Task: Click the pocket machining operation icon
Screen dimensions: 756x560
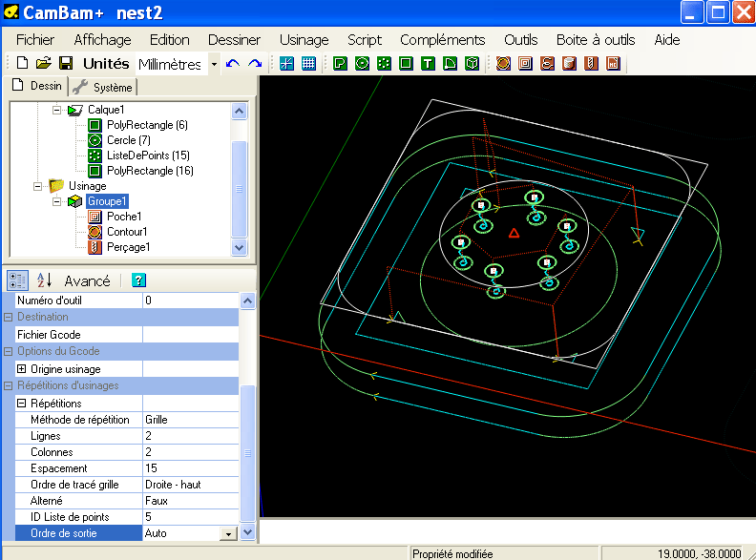Action: [x=524, y=64]
